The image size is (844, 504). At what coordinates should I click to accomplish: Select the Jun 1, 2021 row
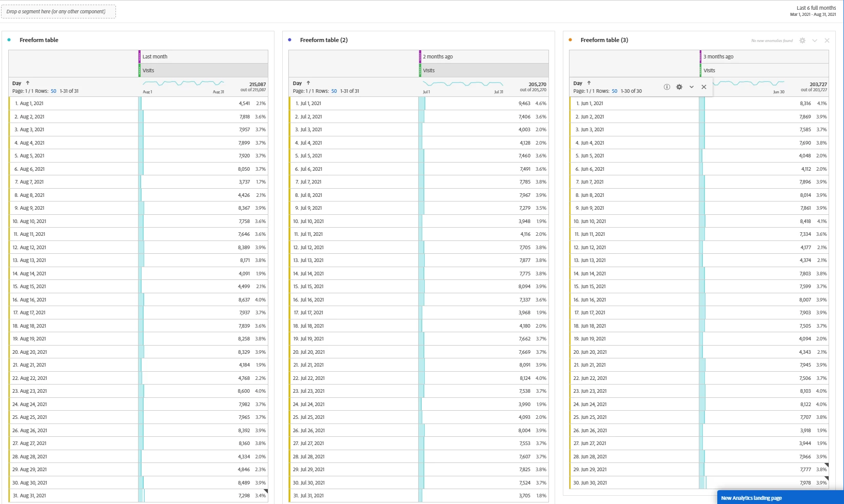coord(699,104)
